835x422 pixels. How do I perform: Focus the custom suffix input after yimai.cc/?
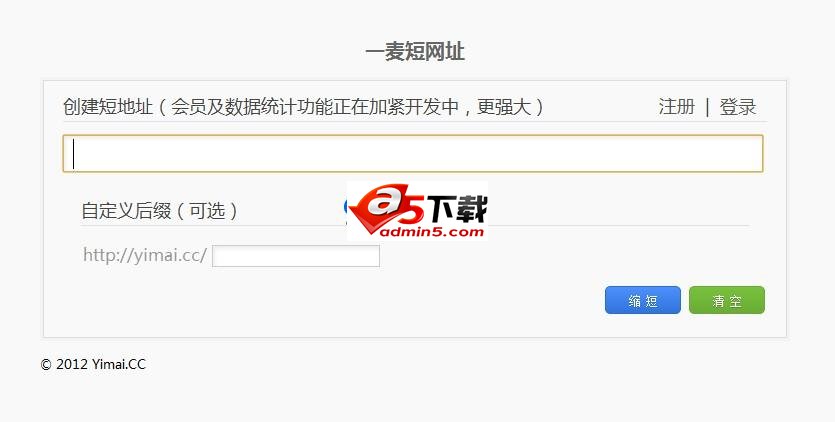coord(296,256)
